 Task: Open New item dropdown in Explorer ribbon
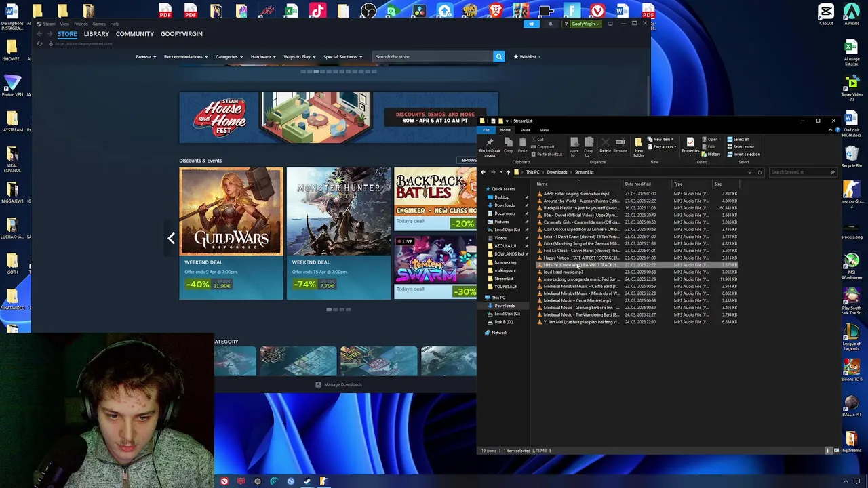click(x=660, y=140)
